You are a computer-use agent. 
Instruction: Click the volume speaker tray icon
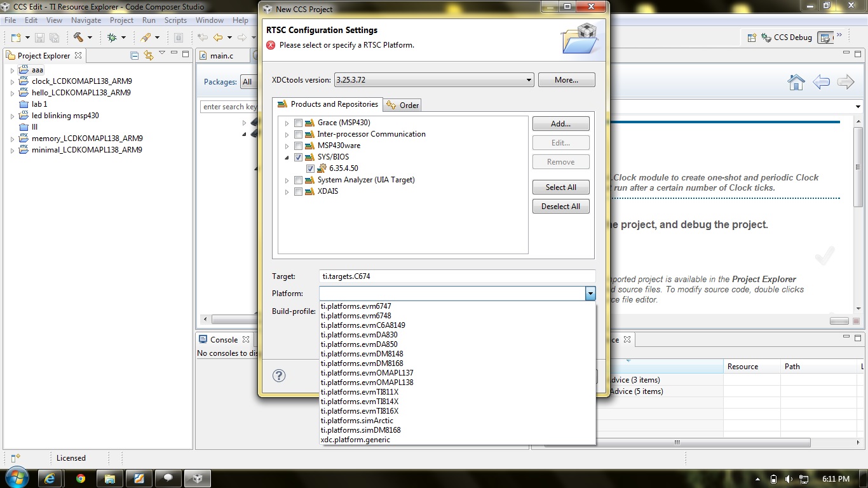[x=788, y=478]
